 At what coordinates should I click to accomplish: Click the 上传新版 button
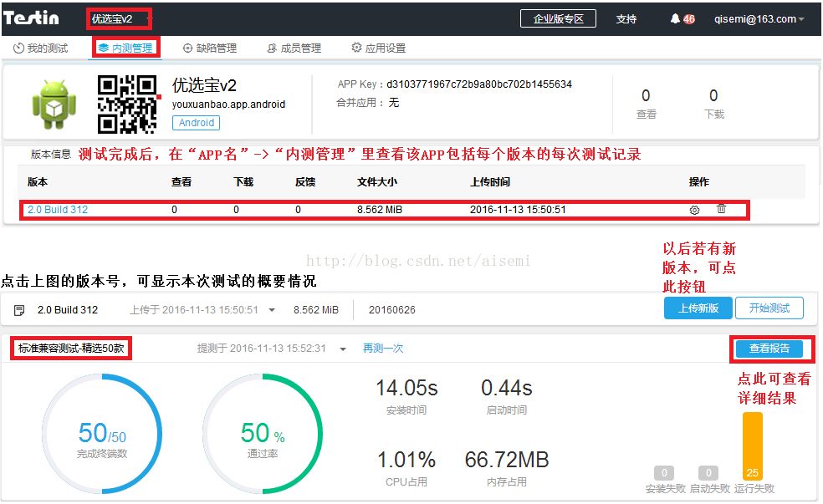point(698,308)
